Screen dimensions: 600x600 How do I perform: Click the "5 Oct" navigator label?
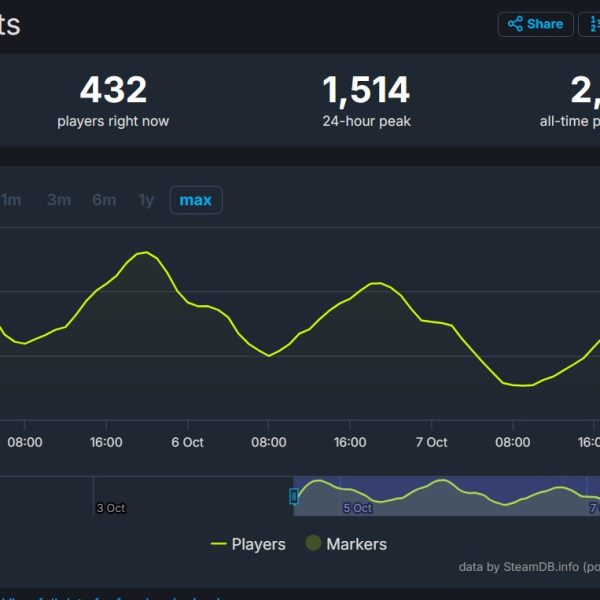click(x=357, y=508)
